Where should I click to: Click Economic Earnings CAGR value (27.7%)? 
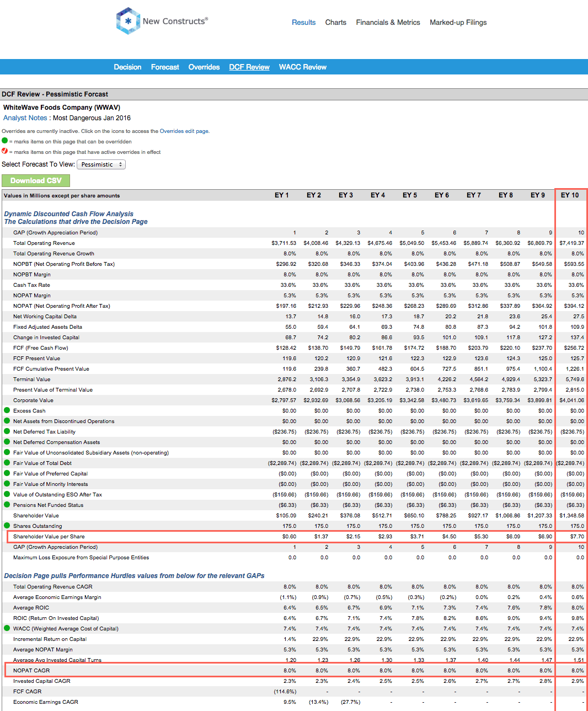351,702
